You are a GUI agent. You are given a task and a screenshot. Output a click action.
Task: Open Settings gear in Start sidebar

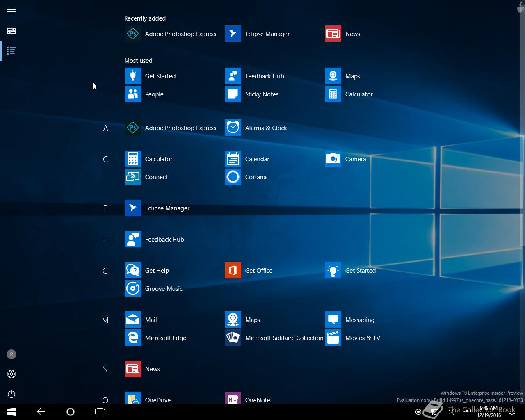[x=11, y=374]
